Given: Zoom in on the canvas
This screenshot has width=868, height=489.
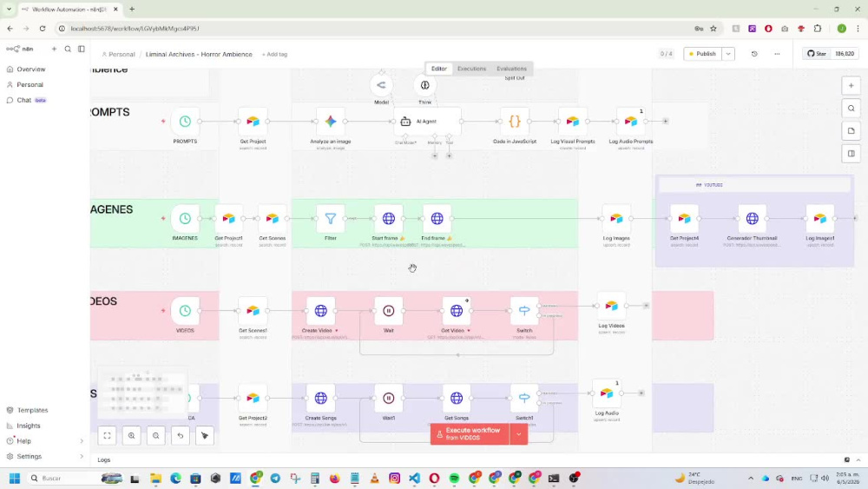Looking at the screenshot, I should 131,436.
